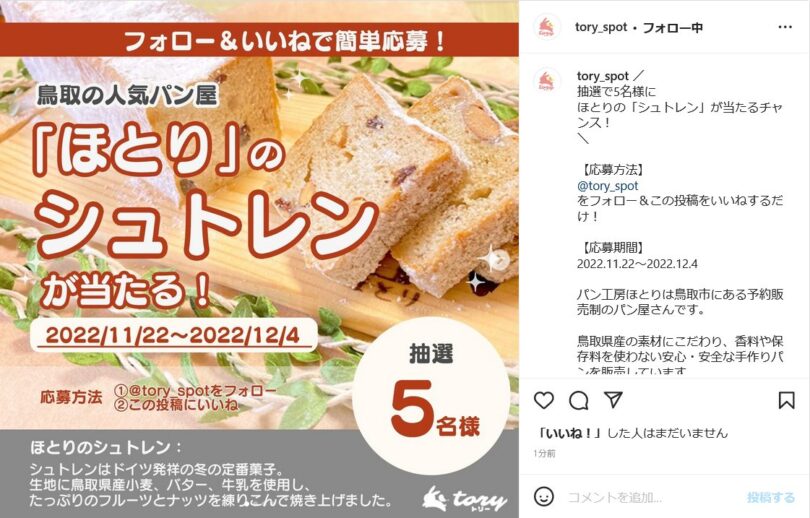Open the three-dot more options menu
810x518 pixels.
pos(785,27)
